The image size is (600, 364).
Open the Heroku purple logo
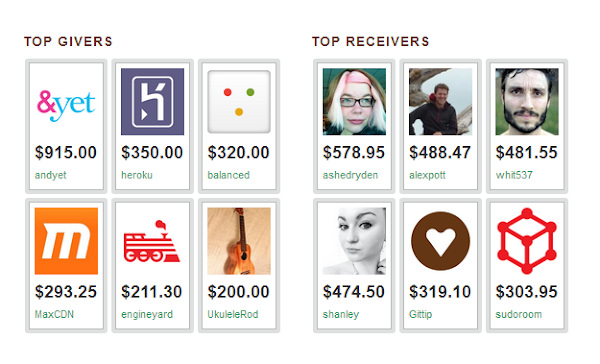point(152,101)
